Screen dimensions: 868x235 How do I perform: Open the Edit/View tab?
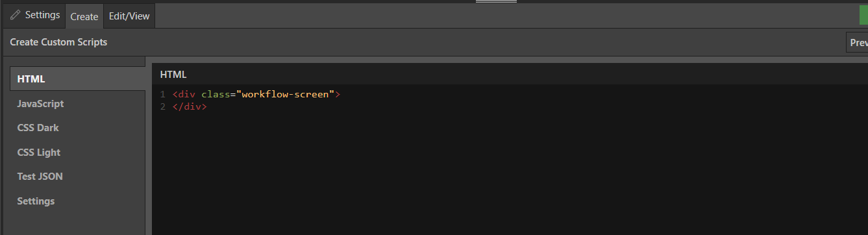[129, 16]
